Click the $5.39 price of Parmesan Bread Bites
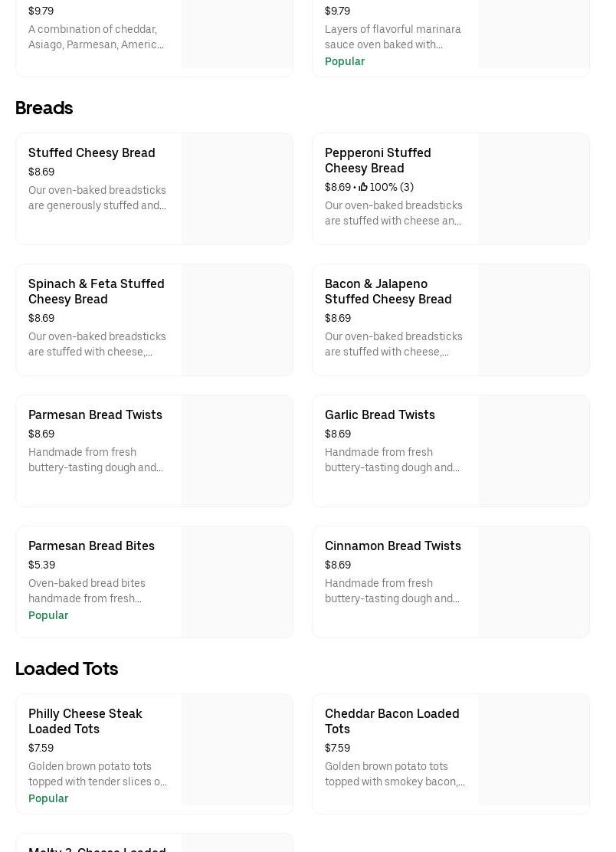Image resolution: width=616 pixels, height=852 pixels. pos(42,565)
